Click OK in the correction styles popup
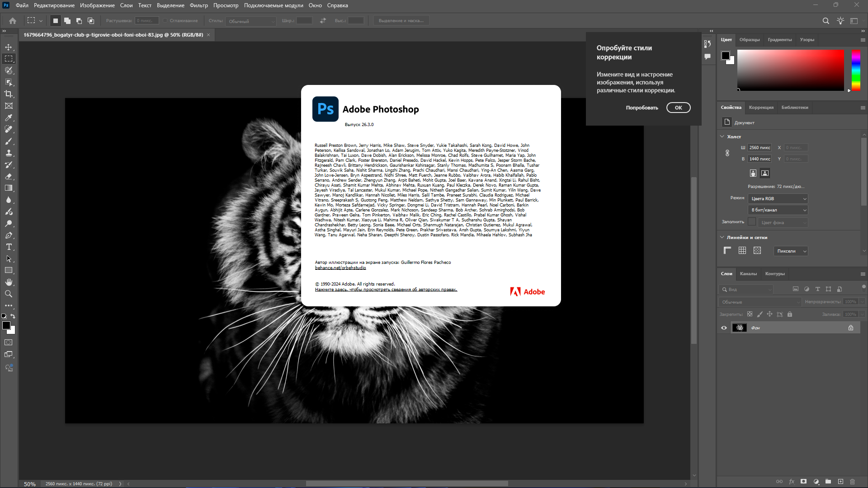The height and width of the screenshot is (488, 868). [x=678, y=108]
